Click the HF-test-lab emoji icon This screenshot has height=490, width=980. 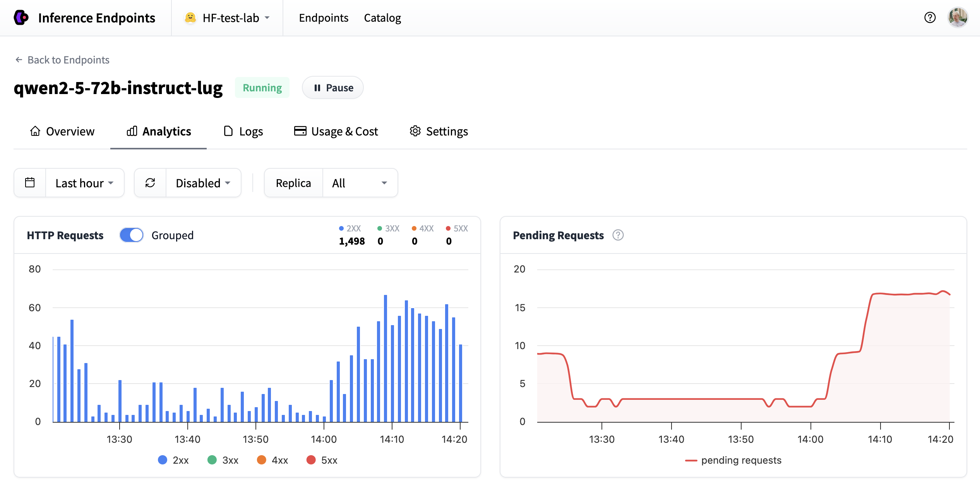coord(190,18)
